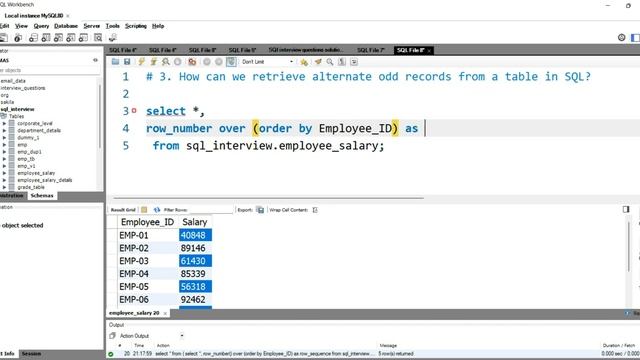Execute the whole script with lightning icon

141,62
